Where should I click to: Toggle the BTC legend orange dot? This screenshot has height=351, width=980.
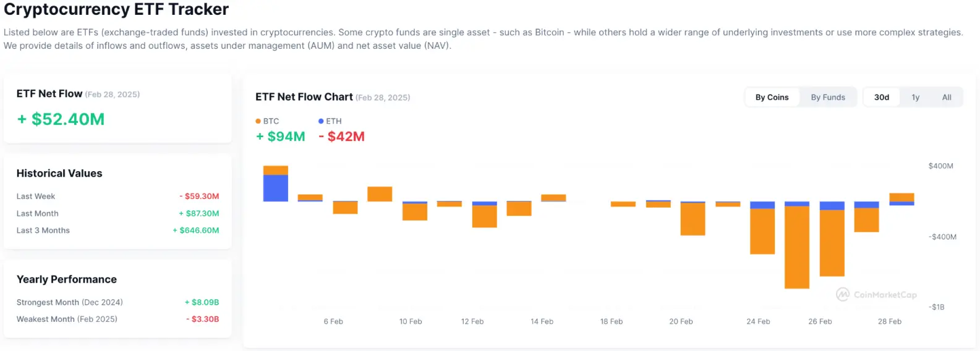point(258,121)
